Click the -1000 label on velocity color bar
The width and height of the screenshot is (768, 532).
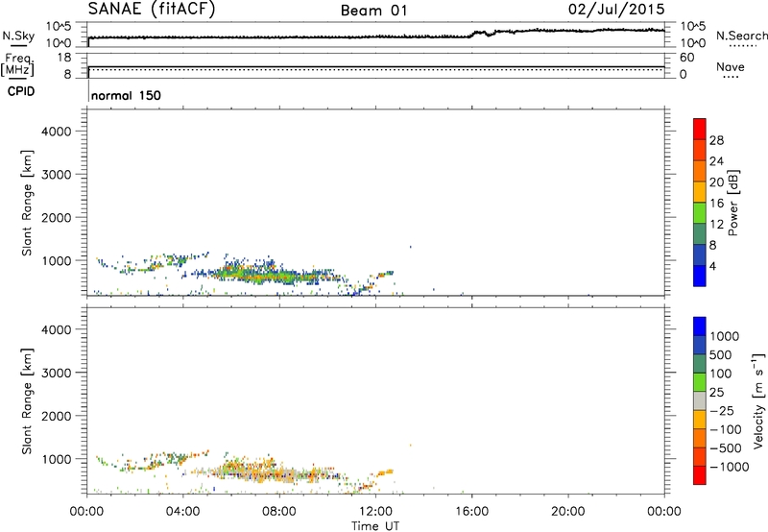(729, 467)
